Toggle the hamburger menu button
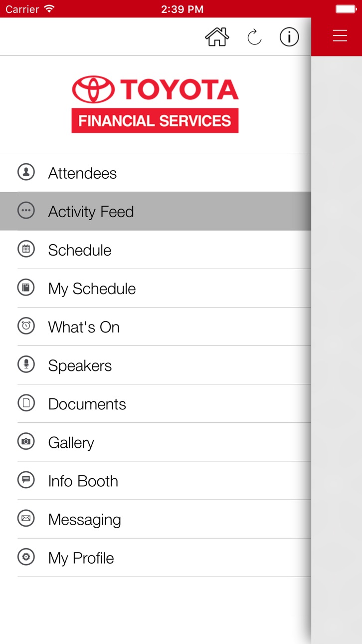 [x=340, y=36]
